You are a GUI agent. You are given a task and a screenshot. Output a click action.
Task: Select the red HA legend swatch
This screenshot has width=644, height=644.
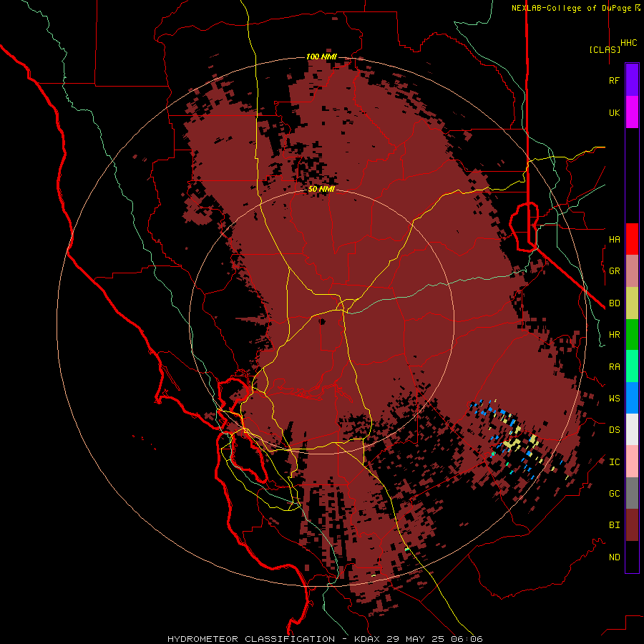pyautogui.click(x=632, y=239)
